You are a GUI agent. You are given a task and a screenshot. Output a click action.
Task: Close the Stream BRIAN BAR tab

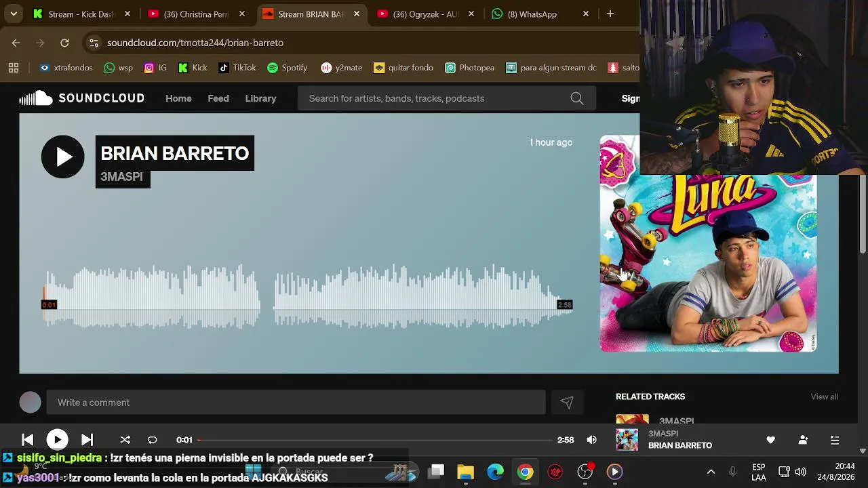(357, 14)
